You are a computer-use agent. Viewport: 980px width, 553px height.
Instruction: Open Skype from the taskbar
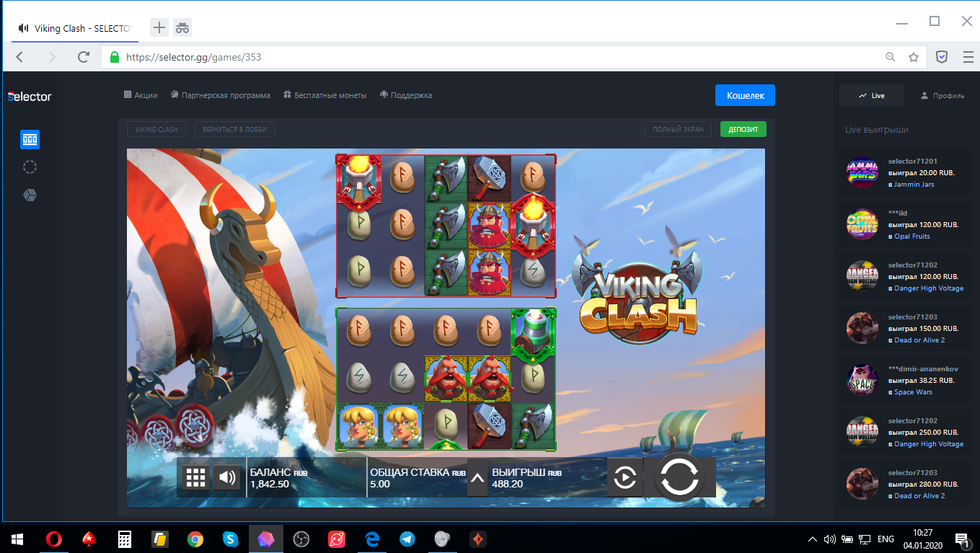click(x=231, y=539)
